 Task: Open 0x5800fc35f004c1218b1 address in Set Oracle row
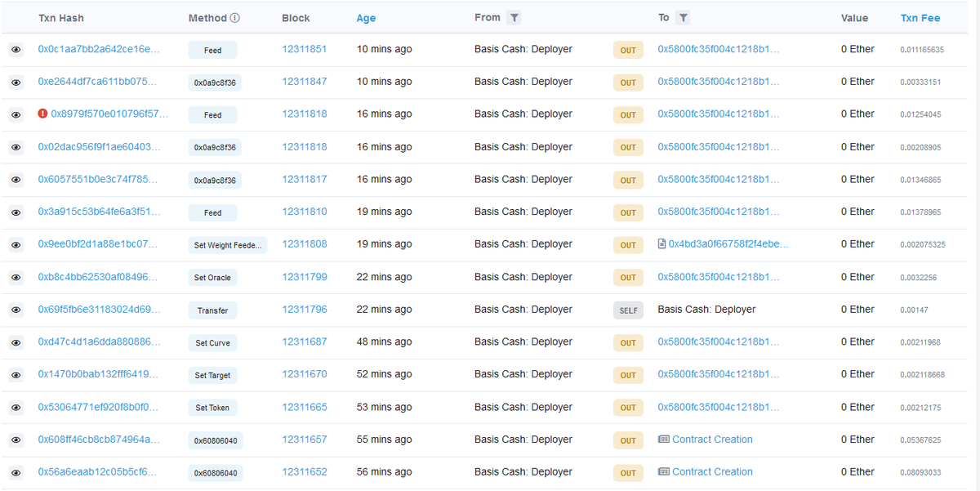[x=719, y=277]
